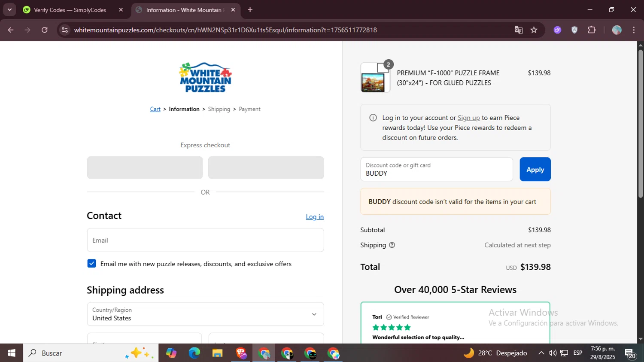The image size is (644, 362).
Task: Open the tab search dropdown arrow
Action: 9,9
